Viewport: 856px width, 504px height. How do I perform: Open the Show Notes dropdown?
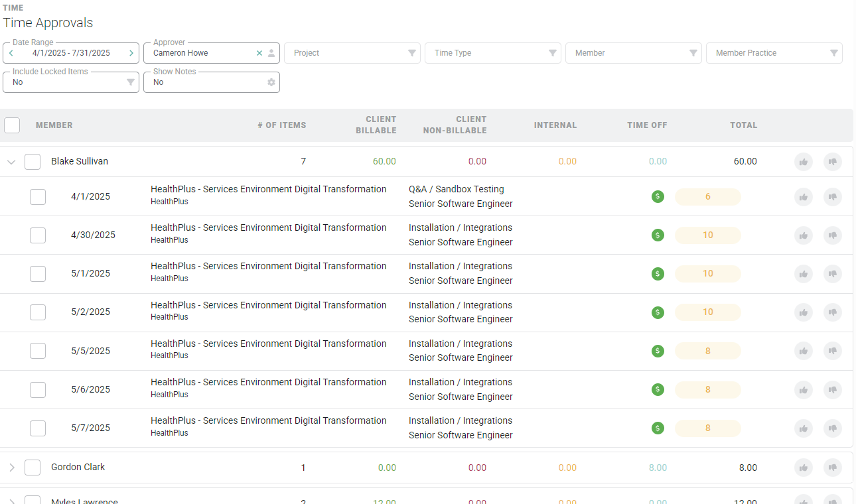[212, 82]
